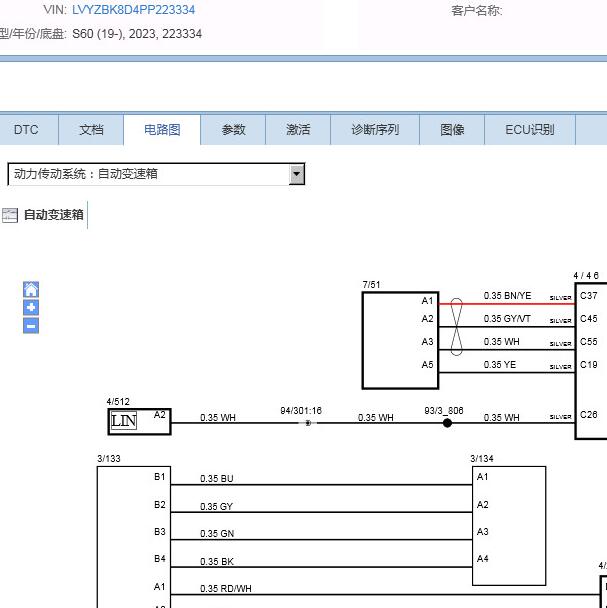Image resolution: width=607 pixels, height=608 pixels.
Task: Select the 动力传动系统：自动变速箱 combo box
Action: coord(156,174)
